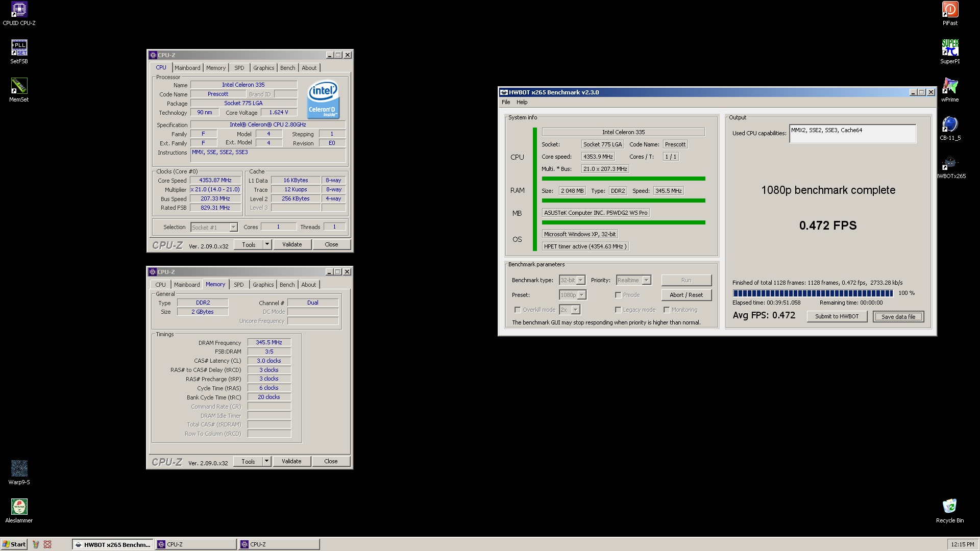Image resolution: width=980 pixels, height=551 pixels.
Task: Open Tools dropdown arrow in upper CPU-Z window
Action: click(267, 244)
